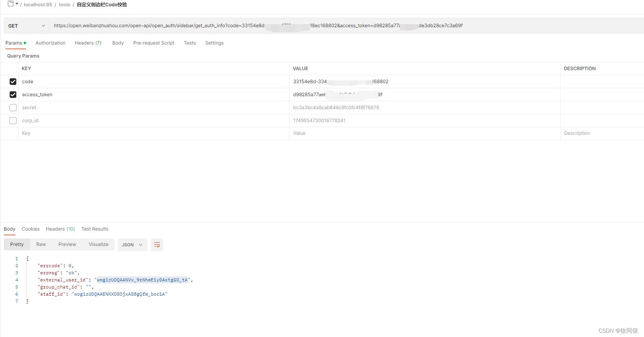Open the response Body tab
Viewport: 644px width, 337px height.
click(9, 229)
